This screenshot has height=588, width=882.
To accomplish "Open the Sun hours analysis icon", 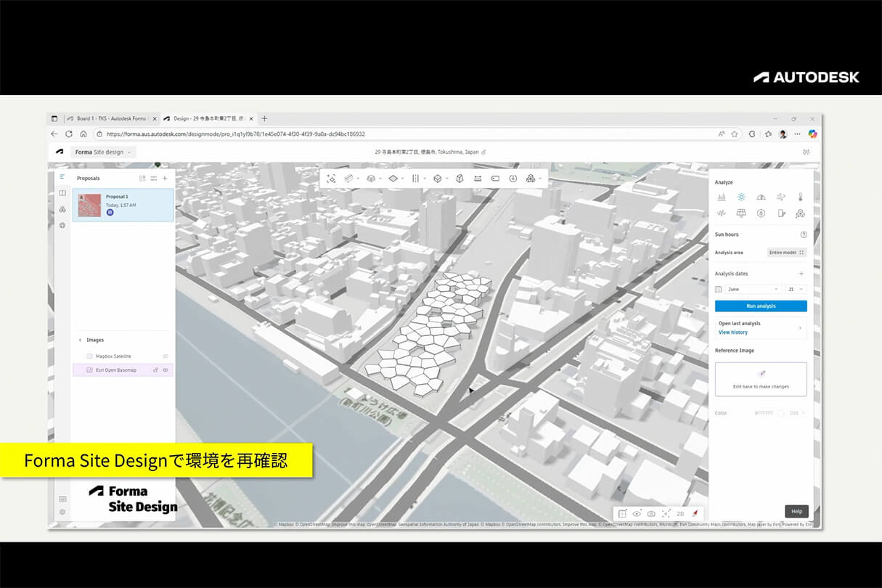I will tap(741, 197).
